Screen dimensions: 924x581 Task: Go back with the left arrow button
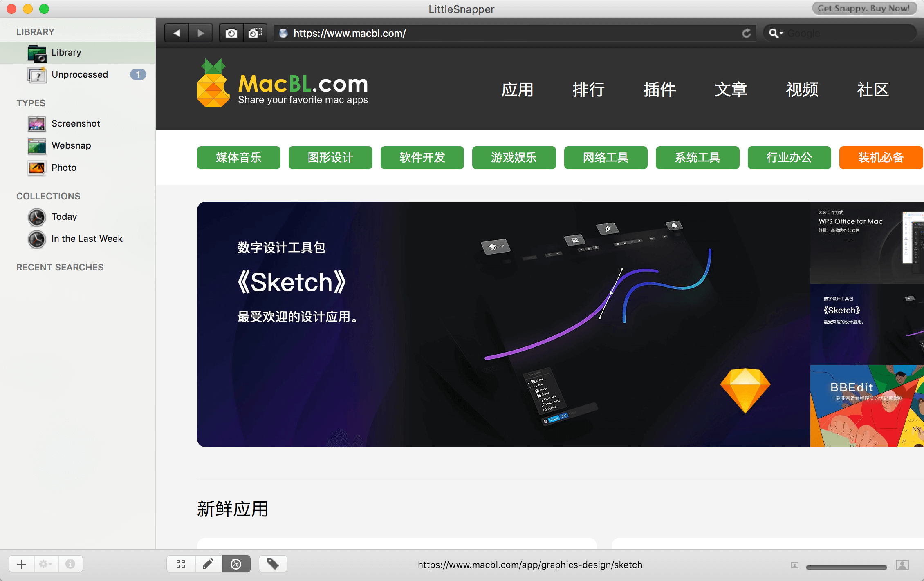point(177,33)
